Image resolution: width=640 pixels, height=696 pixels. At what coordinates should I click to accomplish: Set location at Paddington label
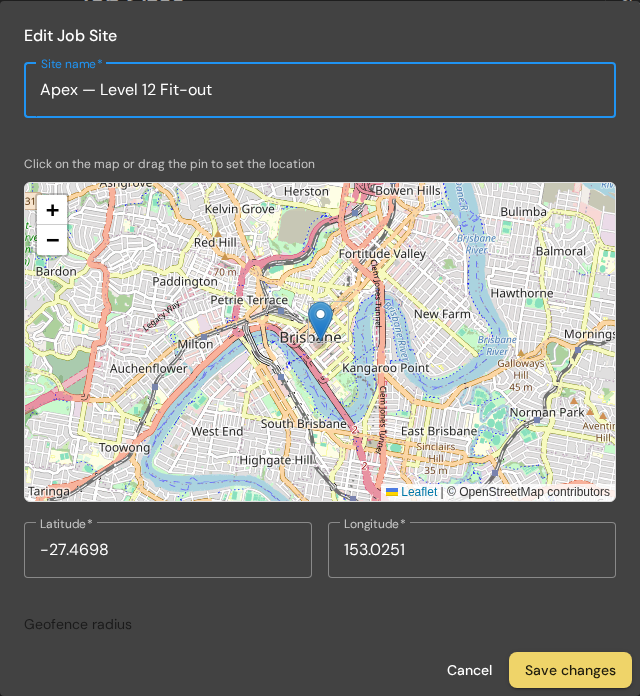click(185, 282)
